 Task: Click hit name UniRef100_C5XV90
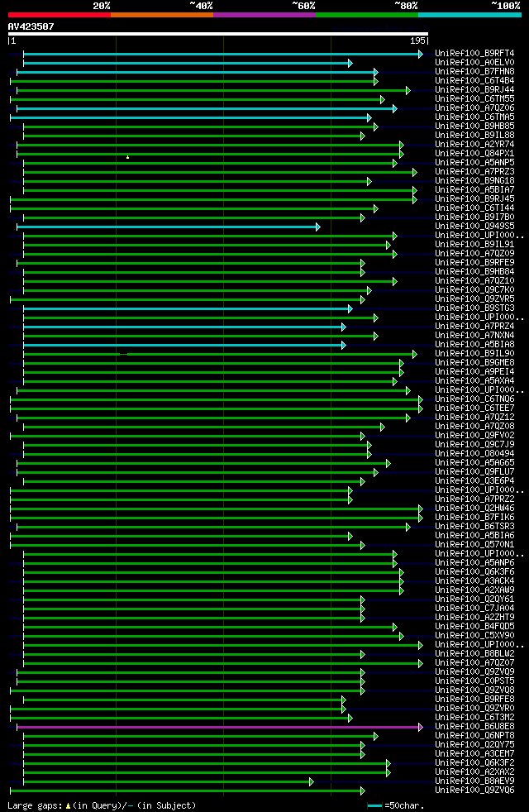point(474,635)
